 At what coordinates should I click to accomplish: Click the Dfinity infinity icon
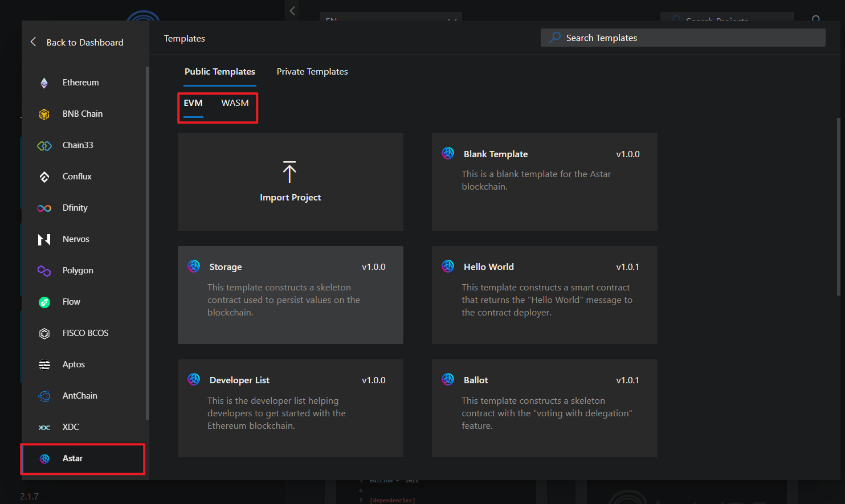(44, 208)
